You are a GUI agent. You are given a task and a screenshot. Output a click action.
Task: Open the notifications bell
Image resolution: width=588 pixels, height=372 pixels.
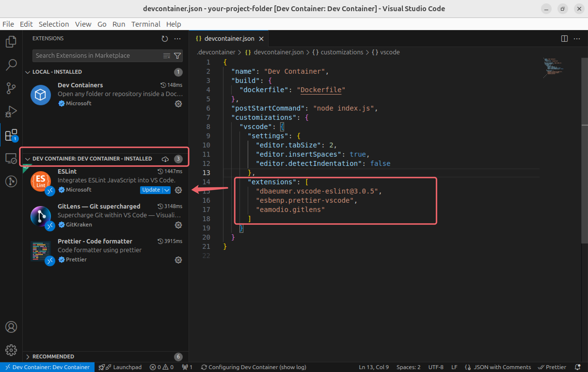click(578, 367)
